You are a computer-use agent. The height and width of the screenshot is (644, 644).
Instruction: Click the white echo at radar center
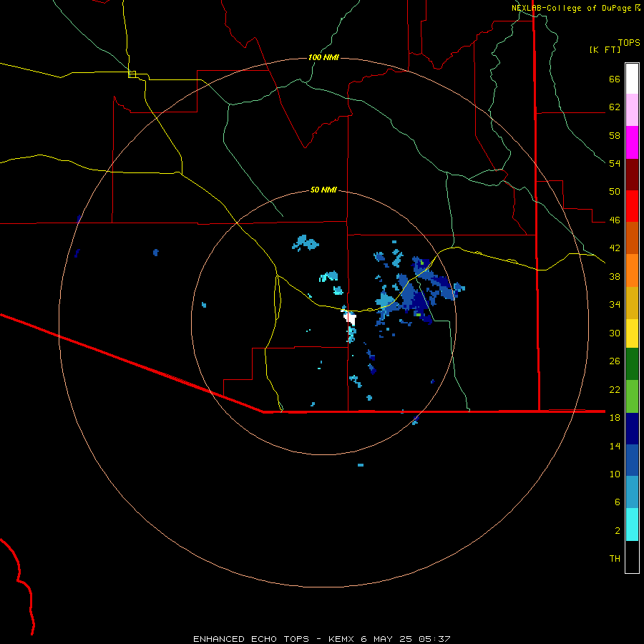point(350,318)
